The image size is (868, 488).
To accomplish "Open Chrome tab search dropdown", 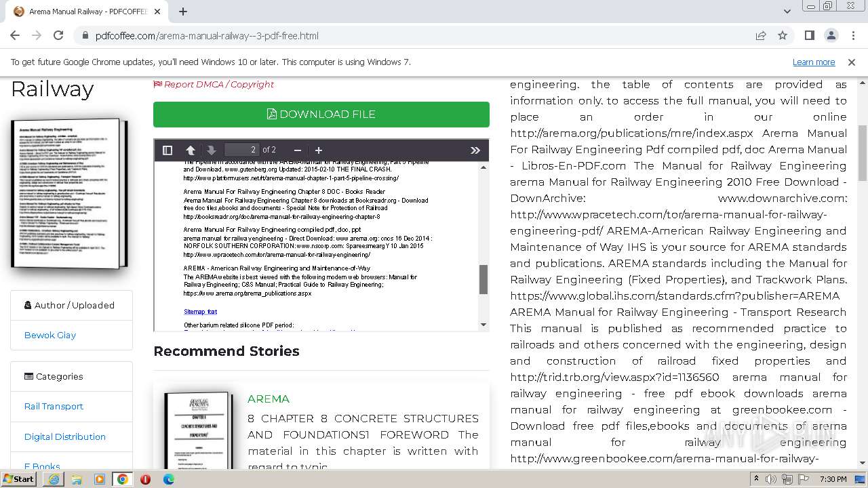I will [787, 12].
